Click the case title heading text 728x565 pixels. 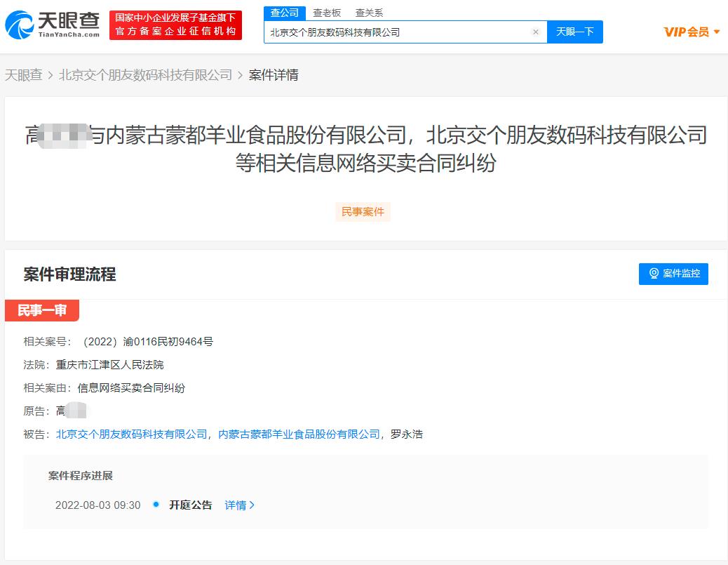[x=366, y=149]
